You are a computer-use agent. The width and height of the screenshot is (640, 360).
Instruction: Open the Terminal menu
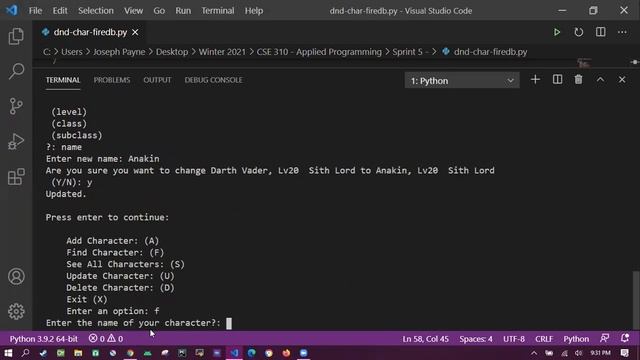tap(218, 11)
